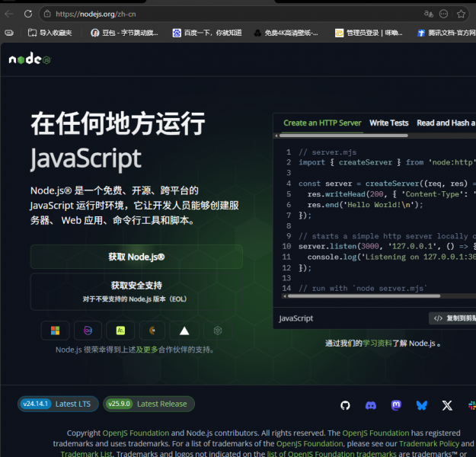Click the JavaScript language label under code

coord(296,318)
